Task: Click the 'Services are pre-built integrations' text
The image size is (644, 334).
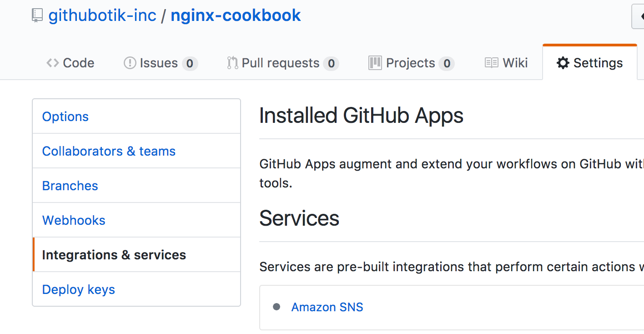Action: 451,267
